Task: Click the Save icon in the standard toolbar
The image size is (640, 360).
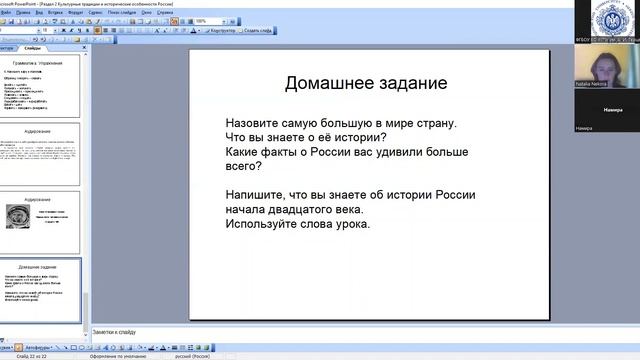Action: click(11, 21)
